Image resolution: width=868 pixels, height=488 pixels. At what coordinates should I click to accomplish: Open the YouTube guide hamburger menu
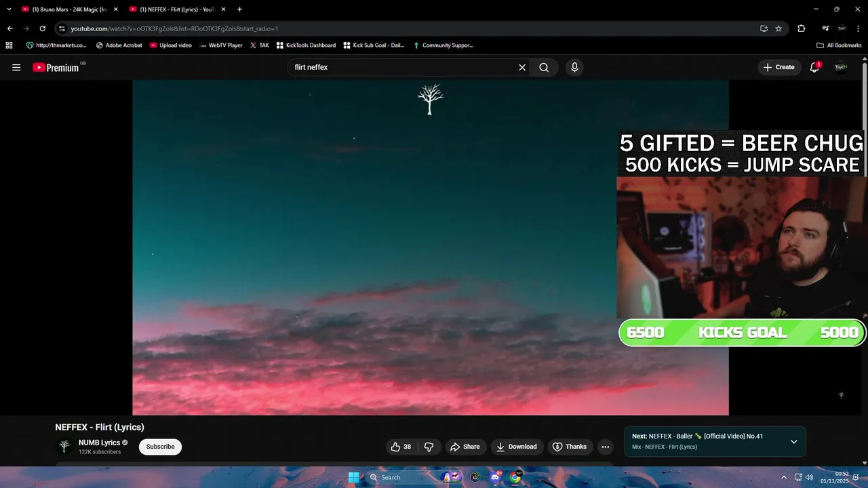click(16, 67)
